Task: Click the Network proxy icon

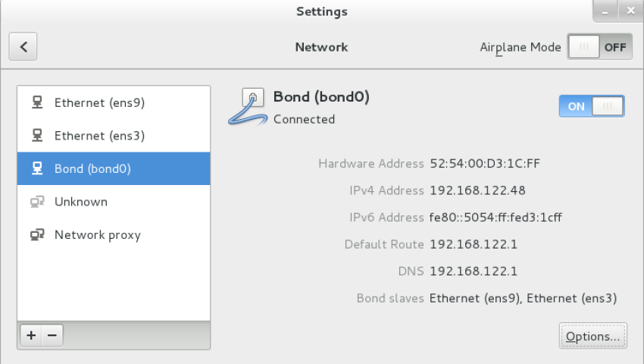Action: [36, 235]
